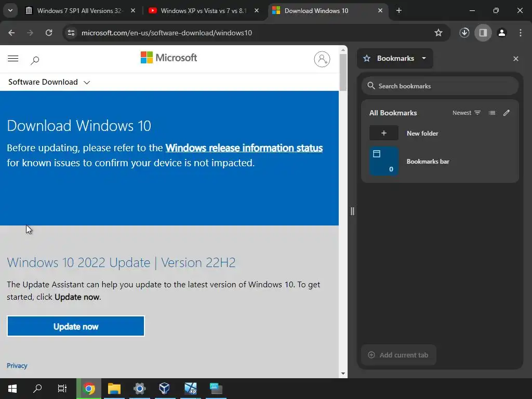
Task: Close the Bookmarks side panel
Action: [x=516, y=59]
